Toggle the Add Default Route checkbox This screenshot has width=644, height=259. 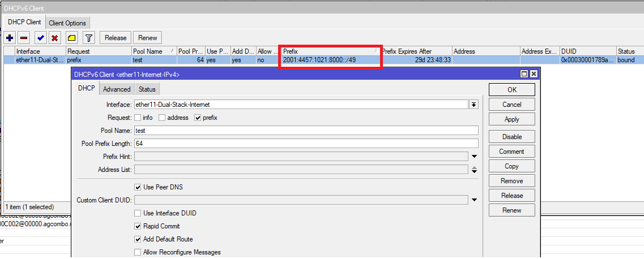[138, 239]
